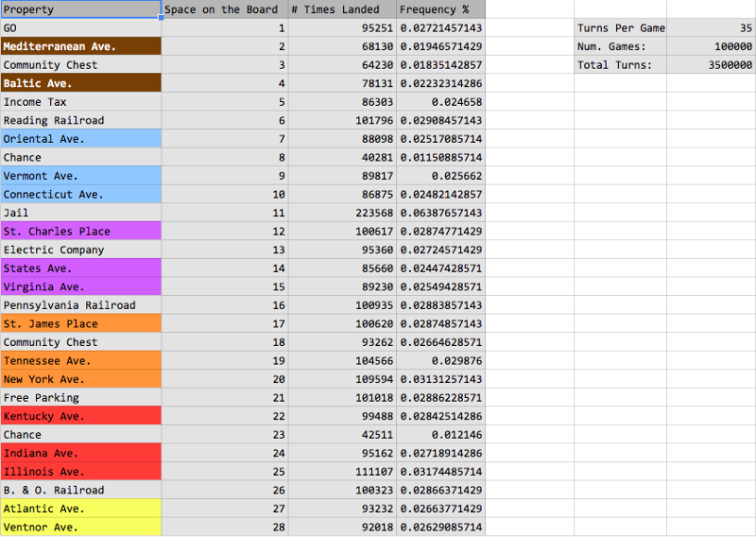Click the 101796 times landed cell
The height and width of the screenshot is (537, 756).
tap(343, 120)
